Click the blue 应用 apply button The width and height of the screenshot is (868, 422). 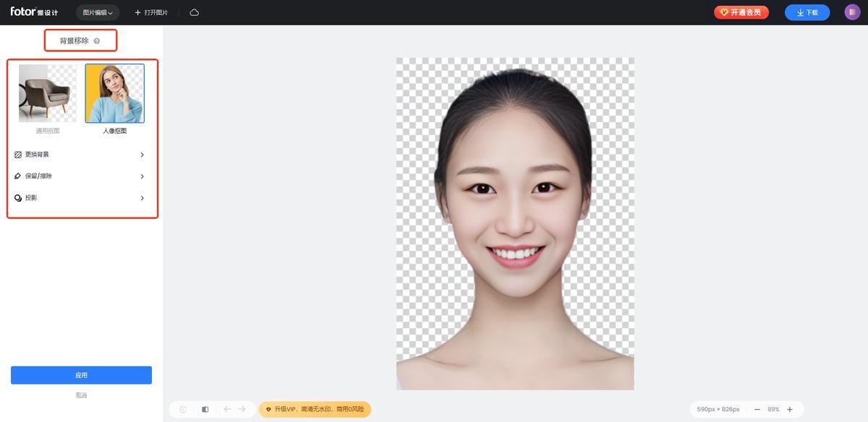[81, 375]
